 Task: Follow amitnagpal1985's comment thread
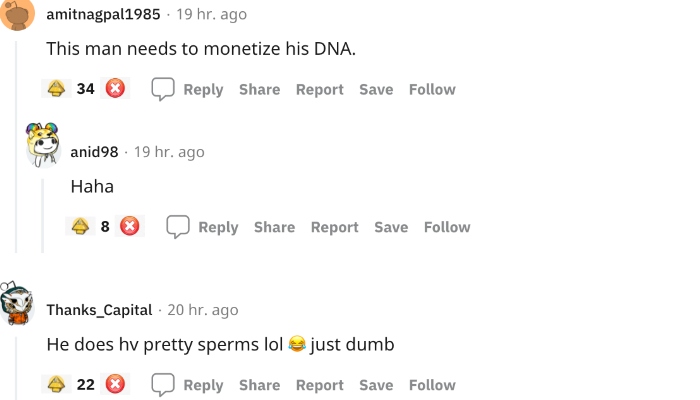432,89
